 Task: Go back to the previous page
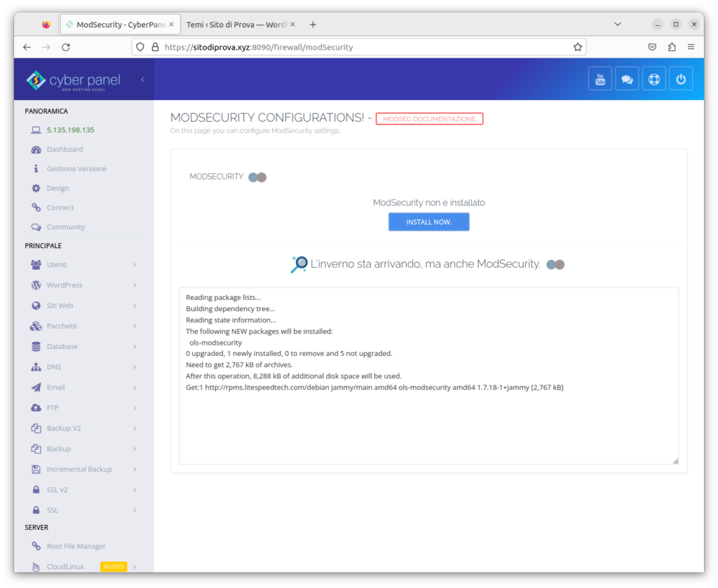27,47
